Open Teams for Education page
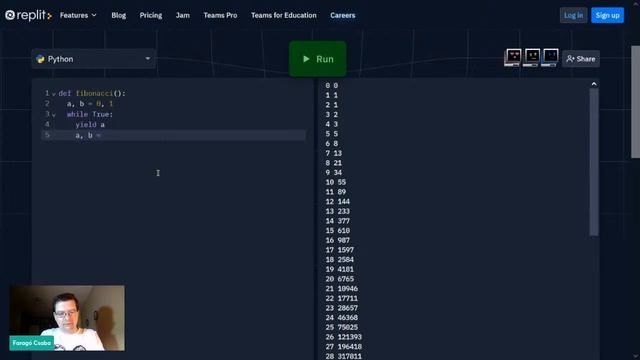The height and width of the screenshot is (360, 640). [284, 15]
